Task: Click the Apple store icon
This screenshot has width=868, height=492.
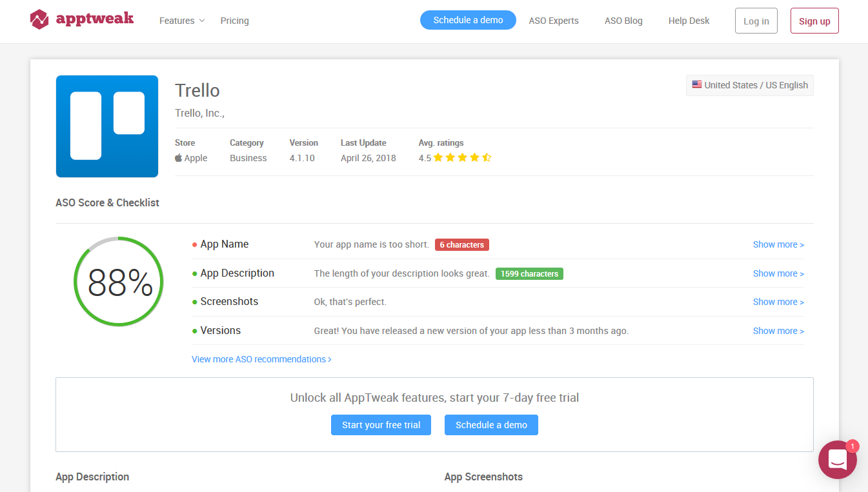Action: pos(178,157)
